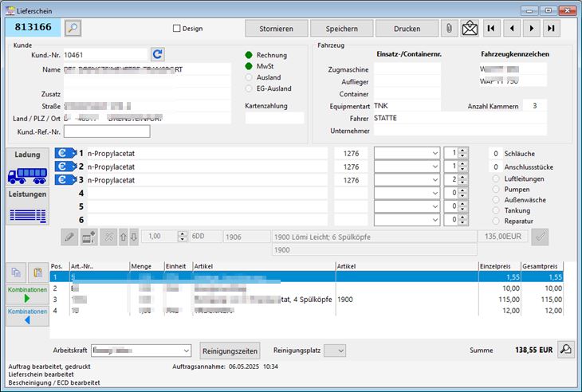Jump to the first record
582x392 pixels.
click(x=492, y=29)
